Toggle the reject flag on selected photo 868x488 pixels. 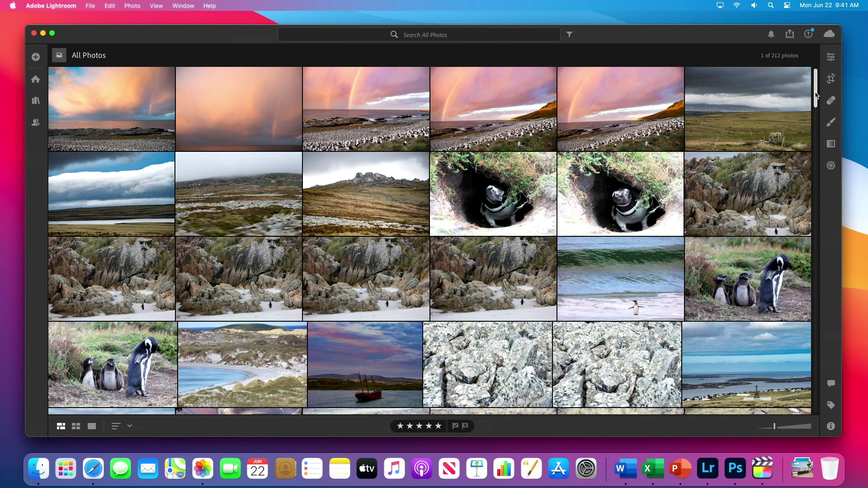[466, 426]
